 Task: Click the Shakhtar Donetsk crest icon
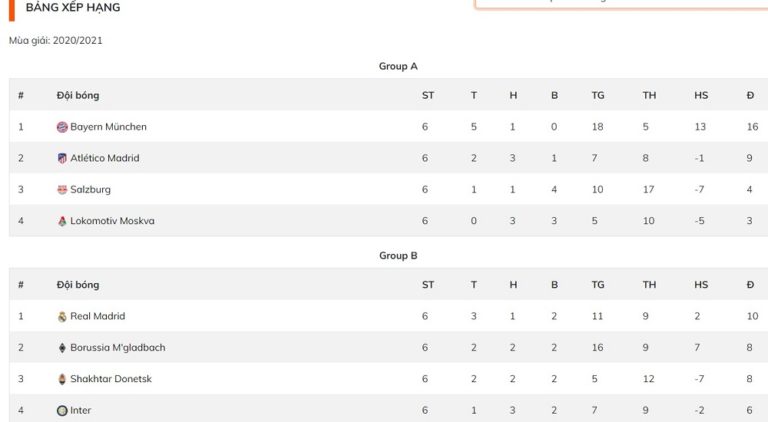click(x=62, y=379)
